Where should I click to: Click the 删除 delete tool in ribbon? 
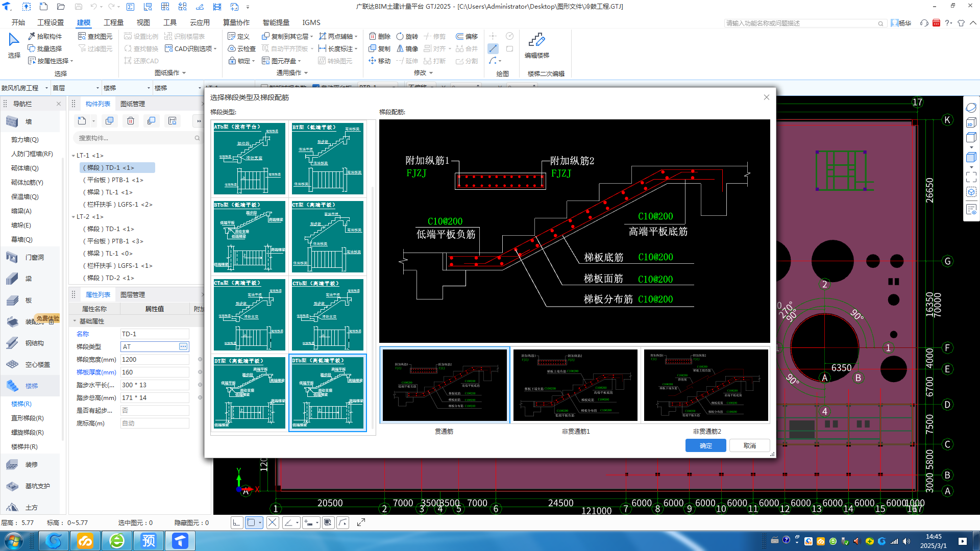[379, 36]
